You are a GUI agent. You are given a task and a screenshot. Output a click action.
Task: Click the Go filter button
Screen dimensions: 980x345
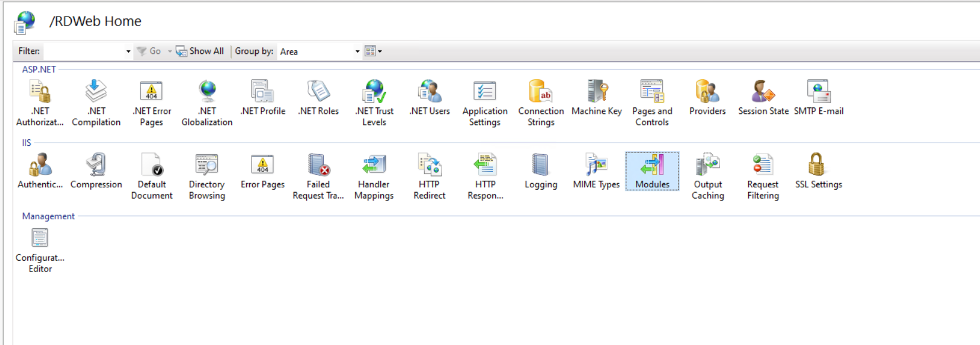pyautogui.click(x=149, y=52)
